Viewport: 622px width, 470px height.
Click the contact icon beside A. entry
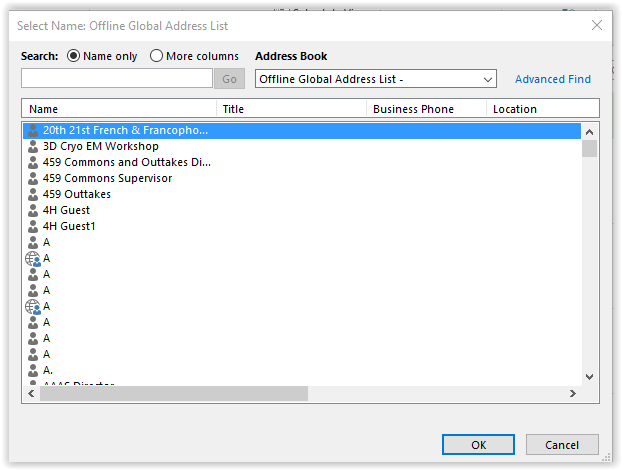coord(33,370)
